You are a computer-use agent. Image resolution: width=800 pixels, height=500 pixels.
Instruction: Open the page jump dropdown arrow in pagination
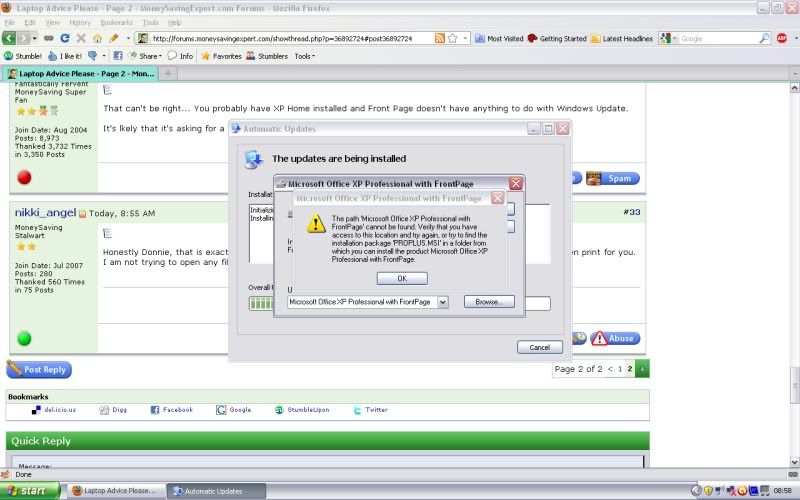(x=642, y=368)
